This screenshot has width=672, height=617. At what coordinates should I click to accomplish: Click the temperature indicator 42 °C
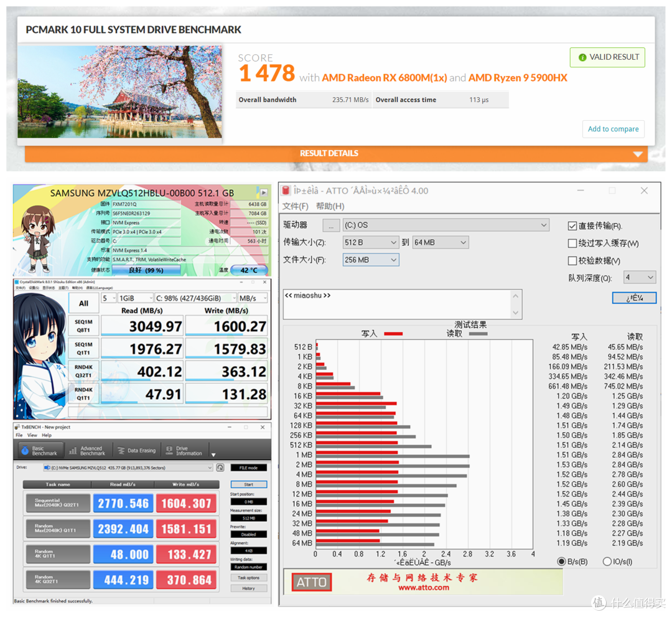click(x=249, y=270)
